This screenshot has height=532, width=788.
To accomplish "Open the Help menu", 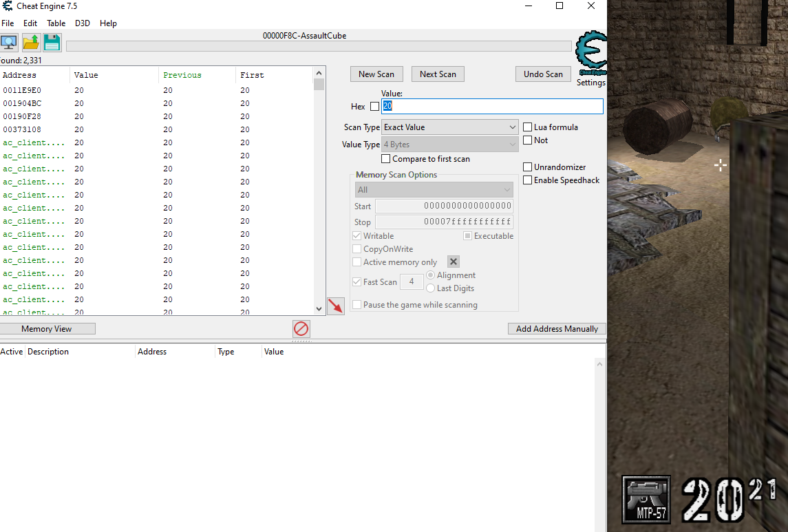I will [x=108, y=23].
